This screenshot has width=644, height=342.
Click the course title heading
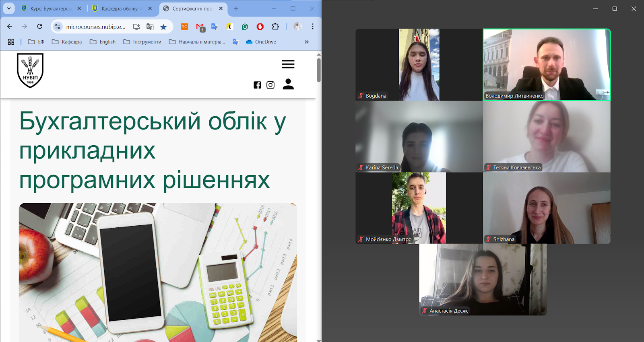(153, 150)
